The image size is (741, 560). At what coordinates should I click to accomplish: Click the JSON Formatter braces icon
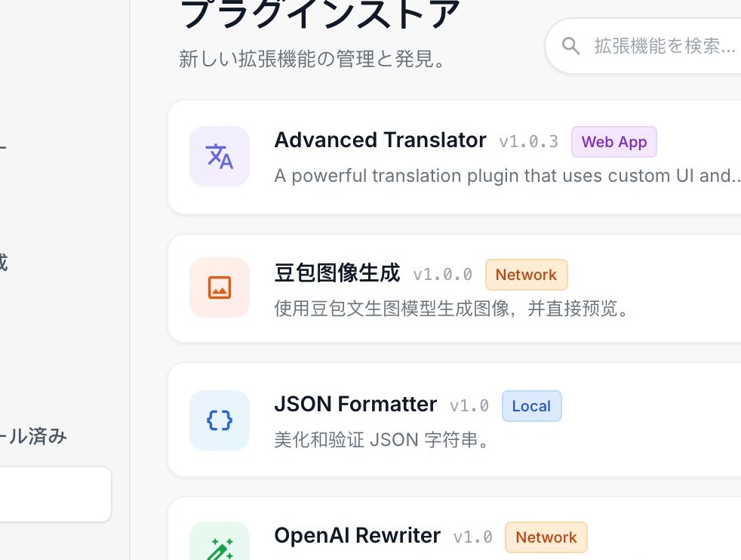(220, 420)
